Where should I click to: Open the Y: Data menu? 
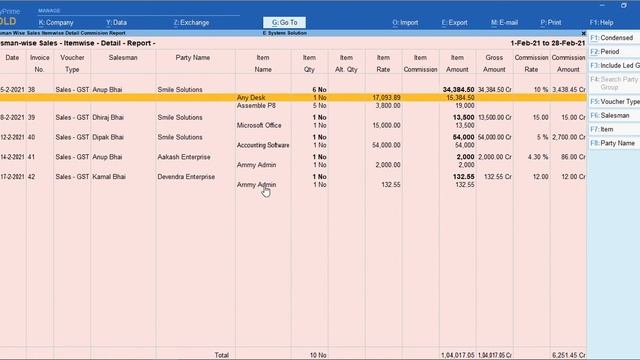116,22
